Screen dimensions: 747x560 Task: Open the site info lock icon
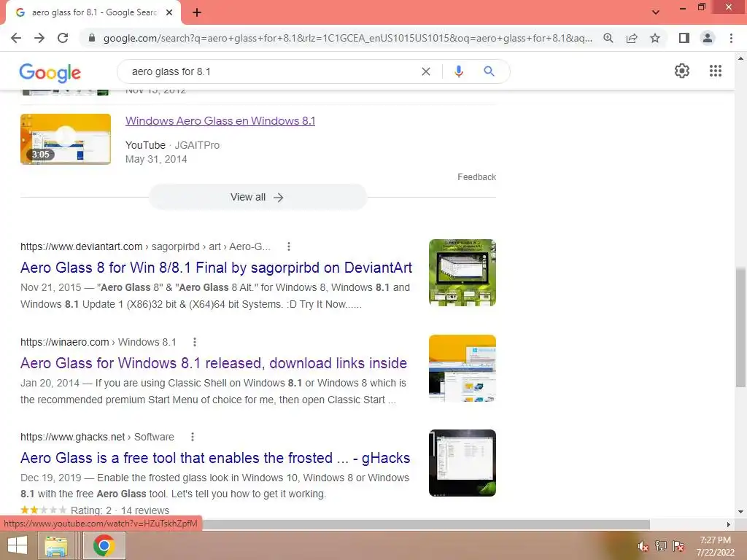click(92, 38)
